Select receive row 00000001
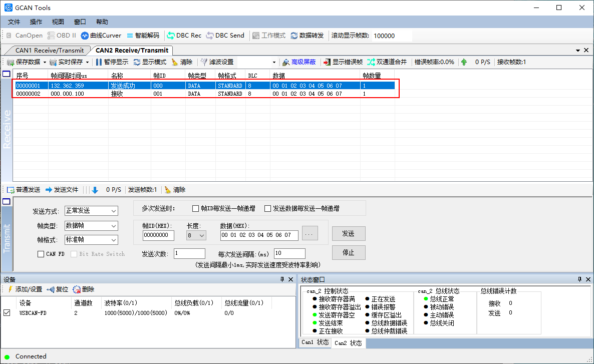Viewport: 594px width, 364px height. [204, 86]
